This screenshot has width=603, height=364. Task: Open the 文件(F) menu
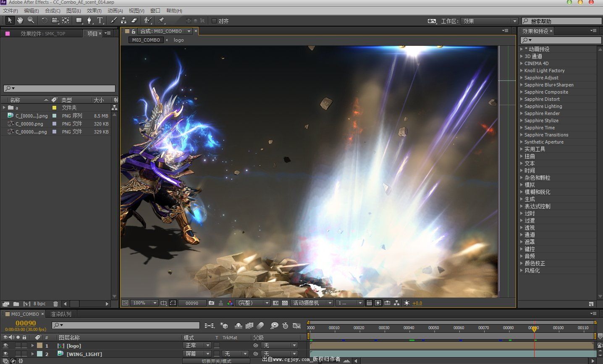tap(10, 10)
